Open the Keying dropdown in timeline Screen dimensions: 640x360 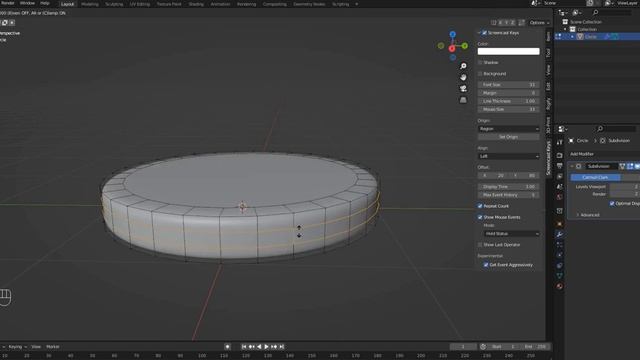(18, 347)
